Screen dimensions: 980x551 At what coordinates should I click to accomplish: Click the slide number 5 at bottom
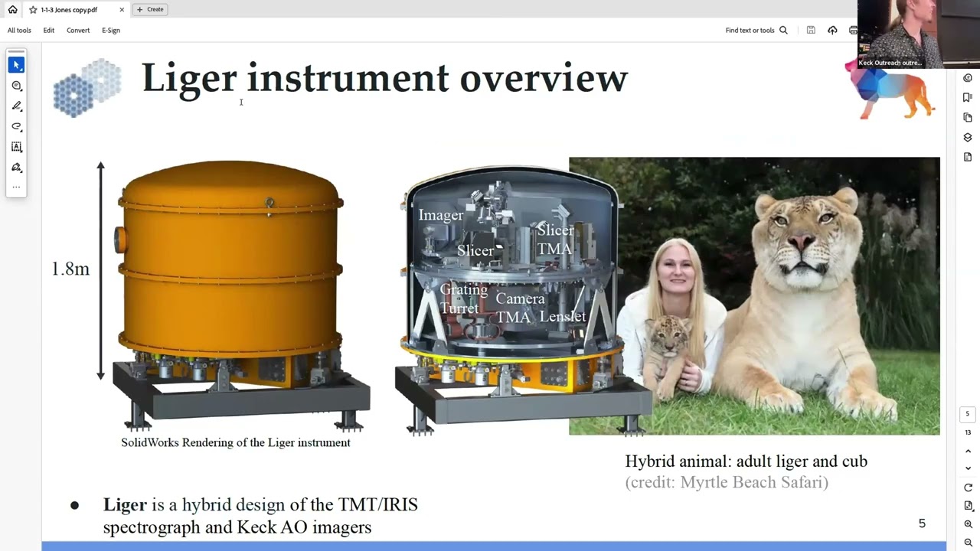[x=922, y=523]
